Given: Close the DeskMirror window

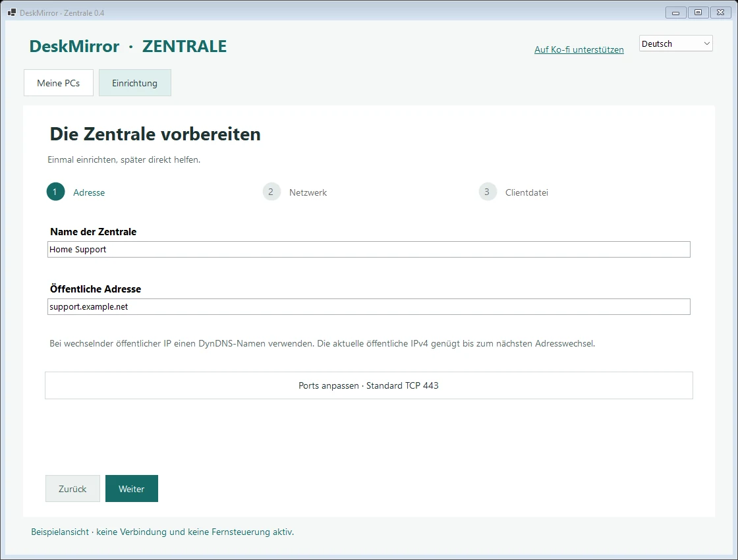Looking at the screenshot, I should tap(721, 13).
